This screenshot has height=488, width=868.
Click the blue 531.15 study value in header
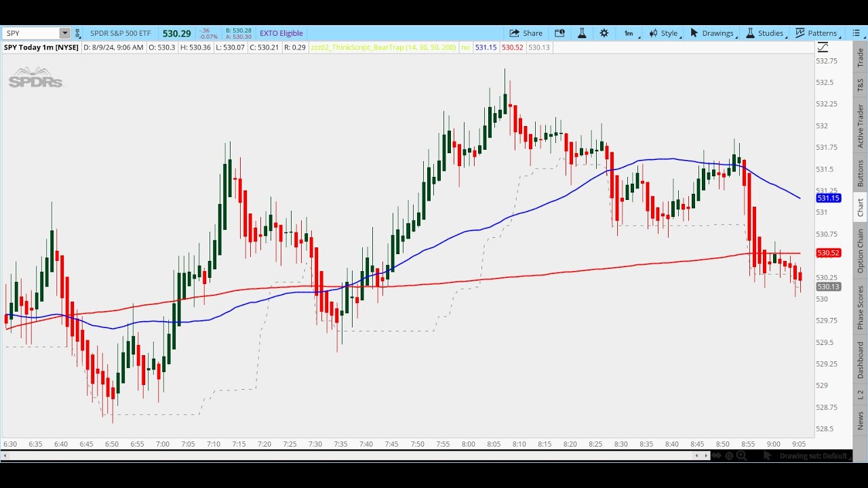pyautogui.click(x=486, y=47)
